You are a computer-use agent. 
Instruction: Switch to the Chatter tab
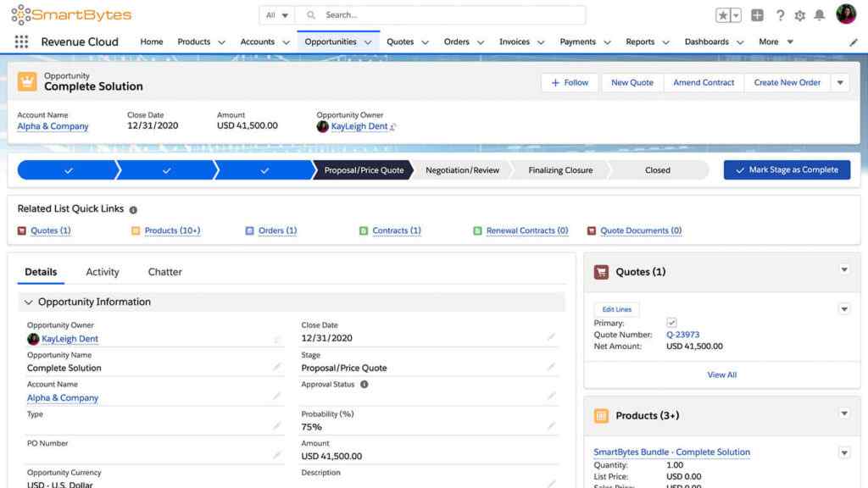click(165, 272)
